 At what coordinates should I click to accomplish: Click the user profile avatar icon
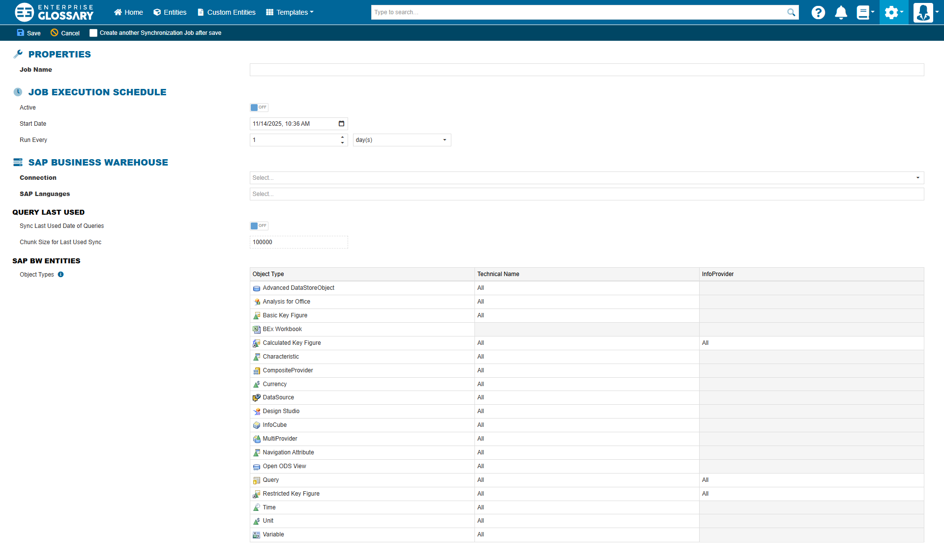click(923, 12)
